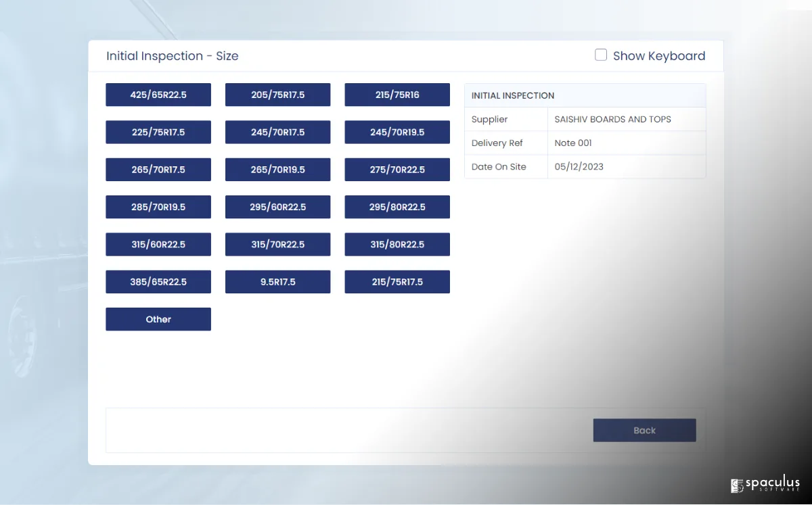Image resolution: width=812 pixels, height=505 pixels.
Task: Select the 275/70R22.5 button
Action: click(x=397, y=170)
